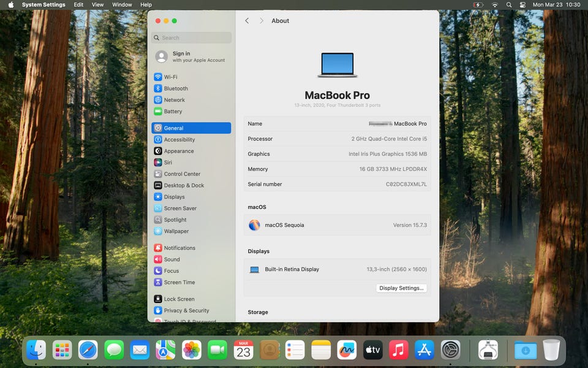The width and height of the screenshot is (588, 368).
Task: Open the Window menu in menu bar
Action: point(122,5)
